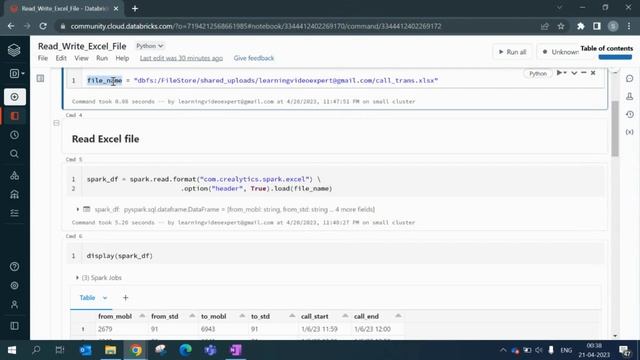Click Last edit was 30 minutes ago link
The width and height of the screenshot is (640, 360).
[181, 58]
